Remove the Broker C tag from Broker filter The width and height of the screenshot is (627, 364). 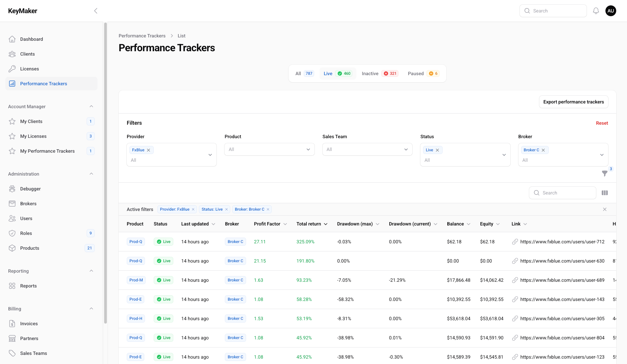point(543,150)
